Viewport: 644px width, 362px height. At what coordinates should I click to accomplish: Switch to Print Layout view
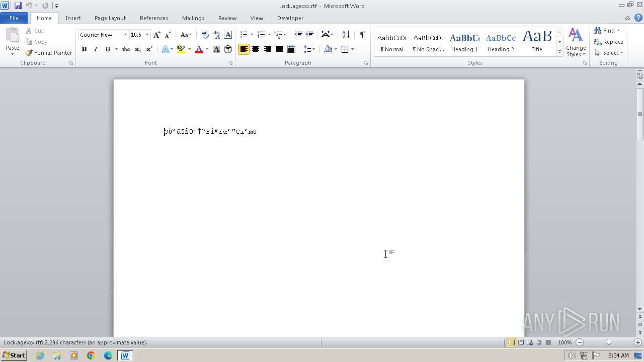tap(511, 342)
